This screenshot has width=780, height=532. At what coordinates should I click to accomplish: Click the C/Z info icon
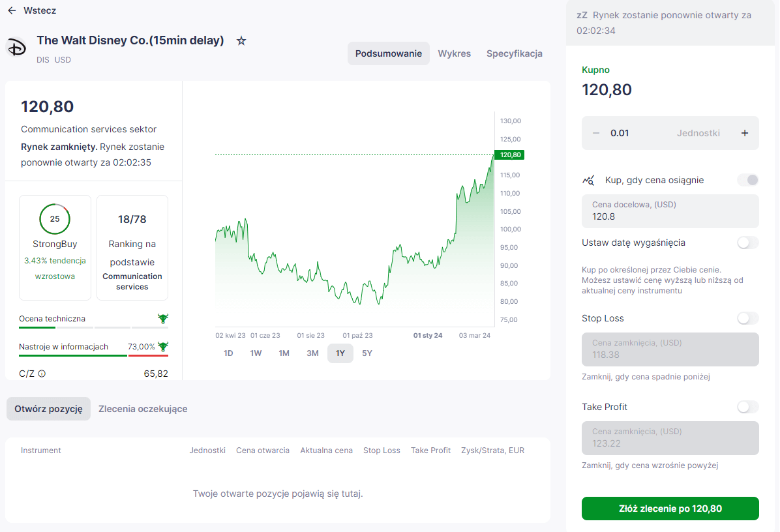42,374
